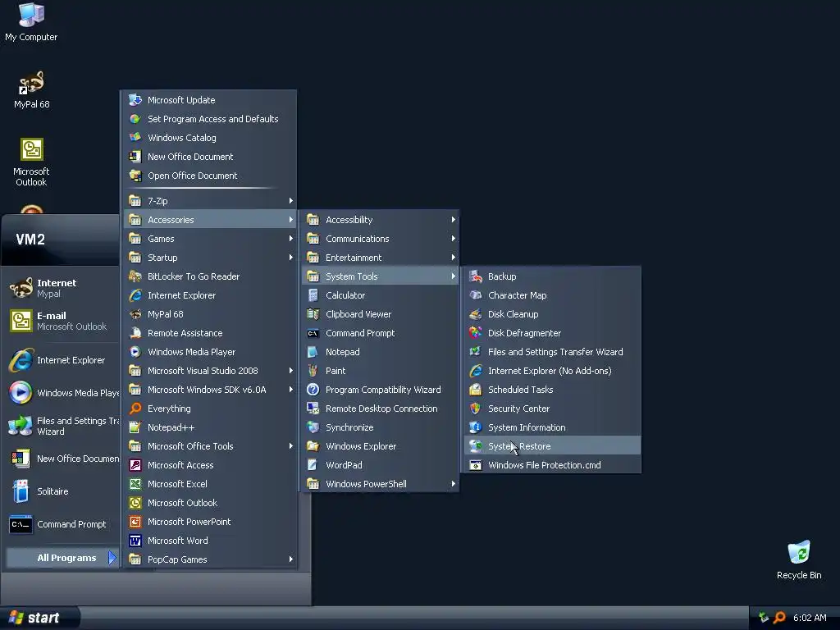Click the Calculator icon in Accessories
The image size is (840, 630).
313,295
